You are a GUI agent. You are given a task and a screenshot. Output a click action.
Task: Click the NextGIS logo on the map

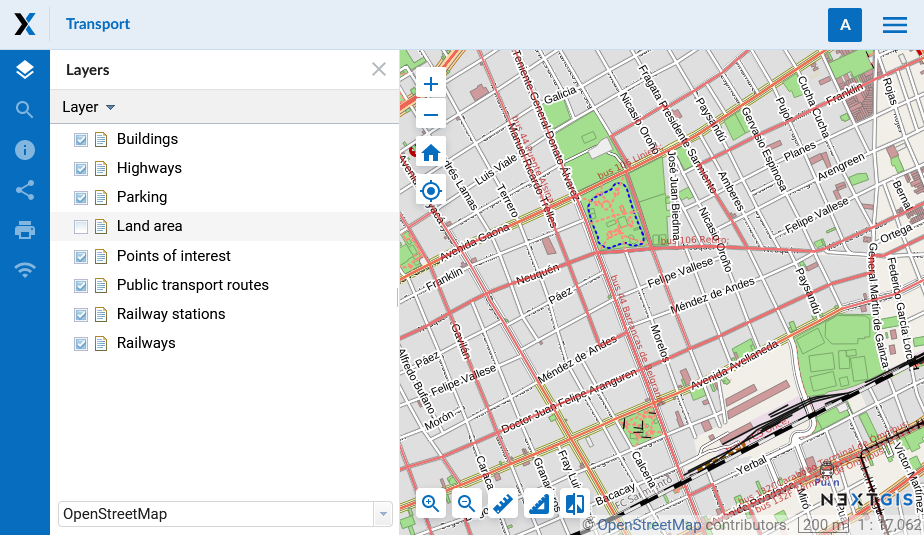point(867,500)
